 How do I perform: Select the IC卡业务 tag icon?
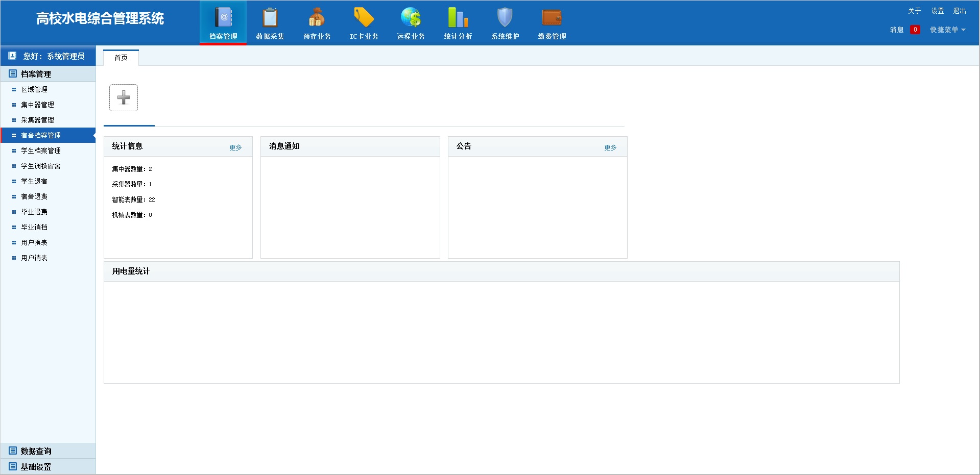[364, 18]
